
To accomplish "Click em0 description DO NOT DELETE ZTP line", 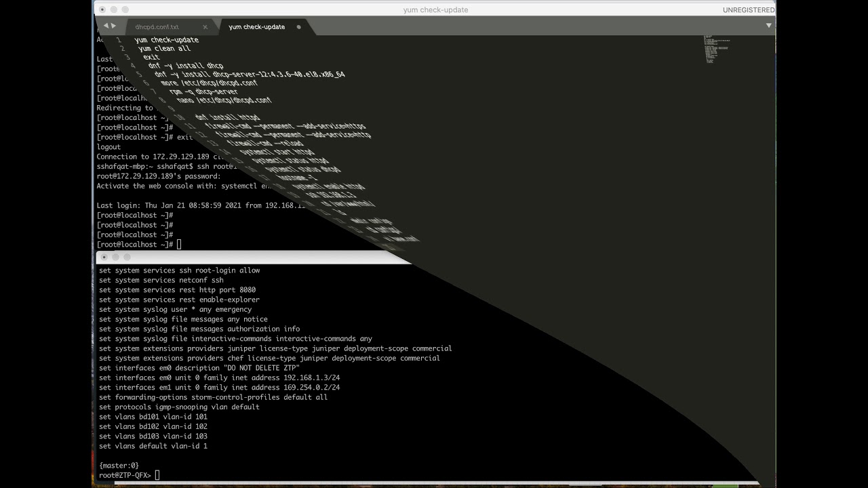I will pyautogui.click(x=199, y=368).
